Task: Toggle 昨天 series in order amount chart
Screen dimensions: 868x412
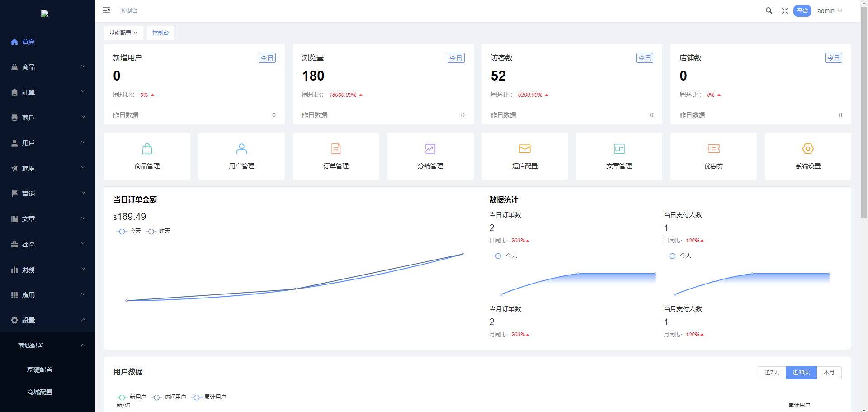Action: tap(158, 231)
